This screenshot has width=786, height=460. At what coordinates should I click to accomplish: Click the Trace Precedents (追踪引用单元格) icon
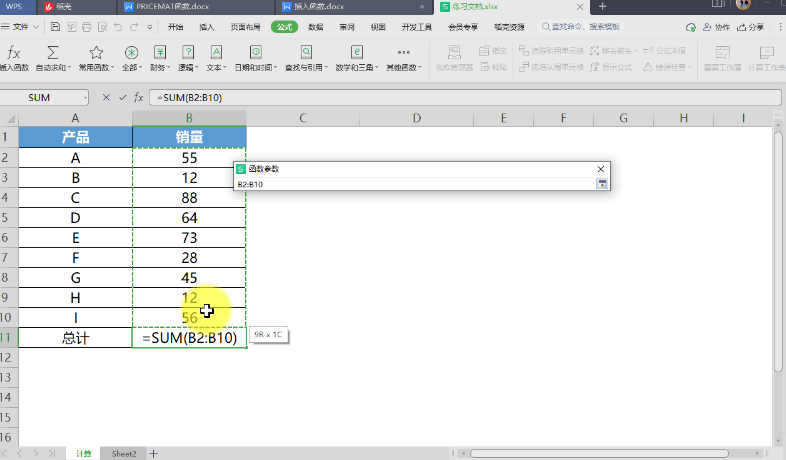[524, 50]
